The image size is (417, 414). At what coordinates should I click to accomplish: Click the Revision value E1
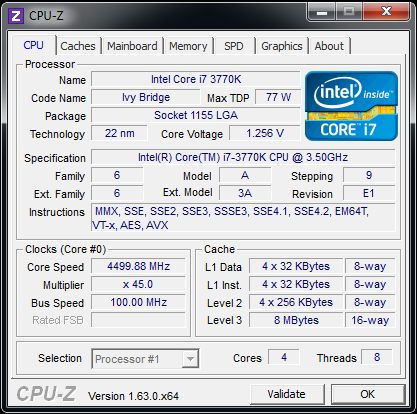pos(369,193)
